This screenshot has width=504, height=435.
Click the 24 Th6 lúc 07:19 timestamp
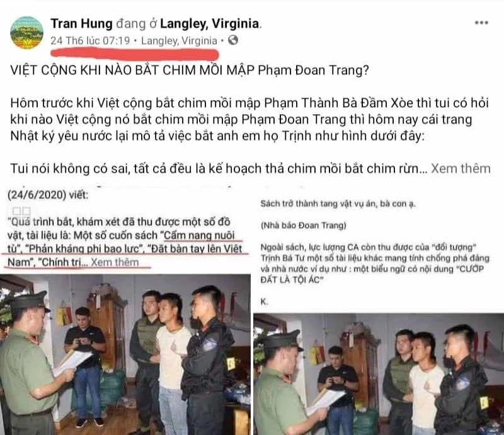pos(90,40)
